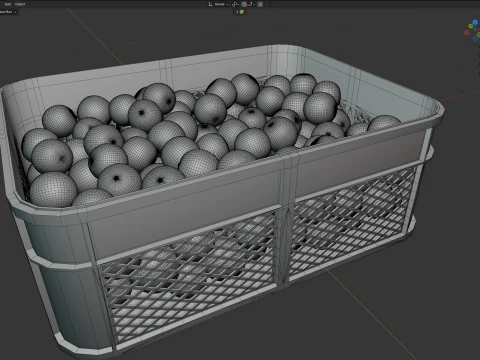Open the pivot point dropdown
This screenshot has height=360, width=480.
[235, 4]
